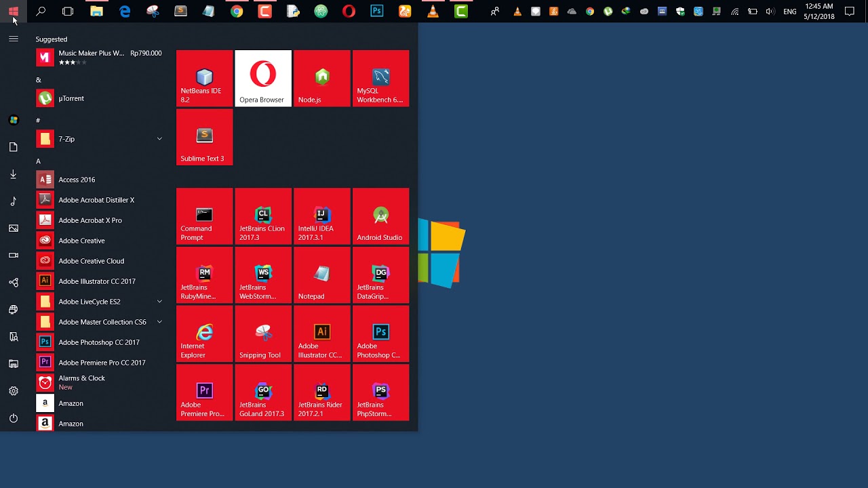This screenshot has height=488, width=868.
Task: Click the Power icon in Start rail
Action: point(13,418)
